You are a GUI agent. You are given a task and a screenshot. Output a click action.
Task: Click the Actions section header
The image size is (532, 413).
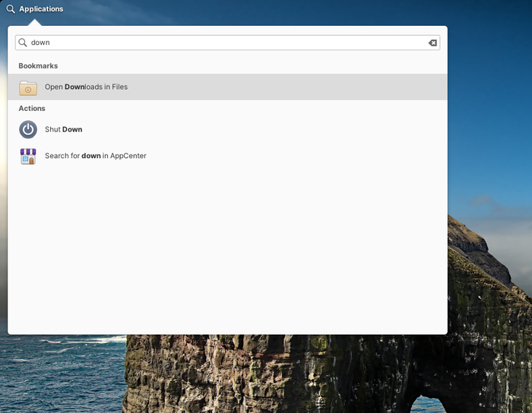(x=32, y=109)
